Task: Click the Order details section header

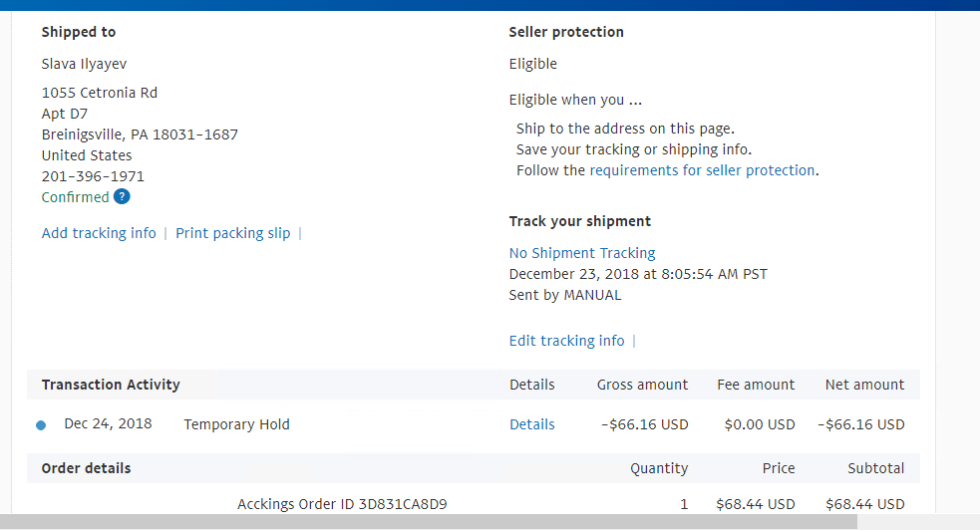Action: (86, 468)
